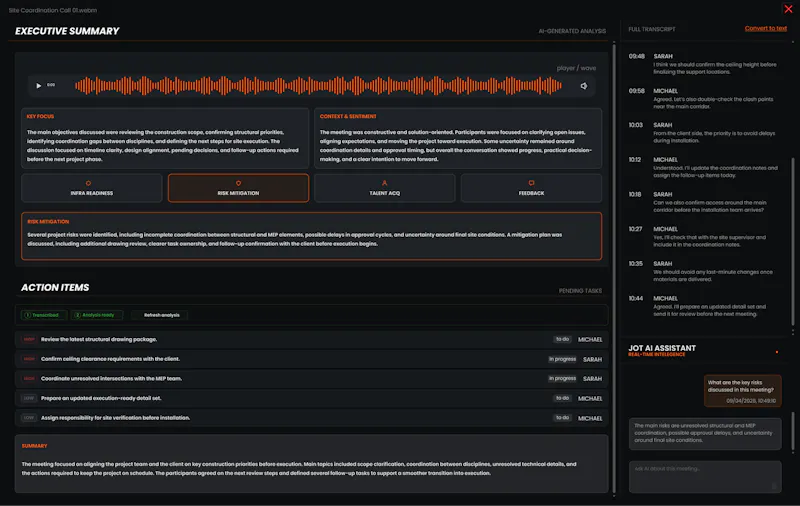800x506 pixels.
Task: Click the orange status dot beside JOT AI Assistant
Action: [x=777, y=352]
